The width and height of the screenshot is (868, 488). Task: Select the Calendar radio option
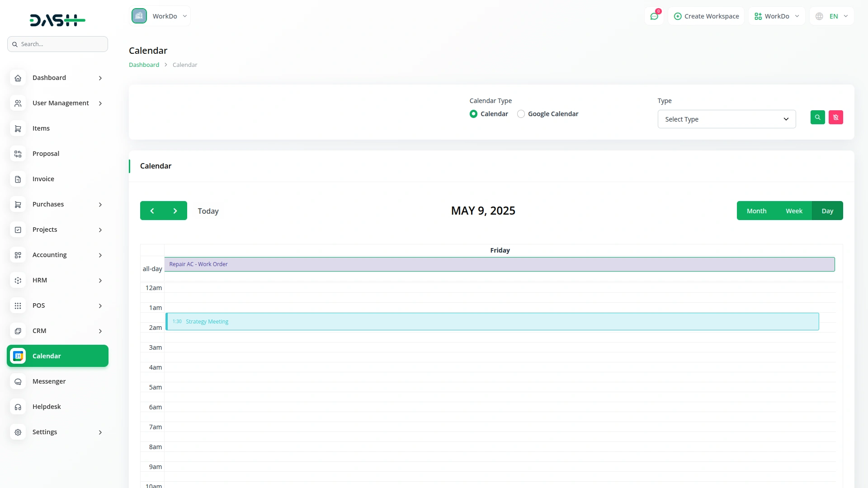point(473,114)
